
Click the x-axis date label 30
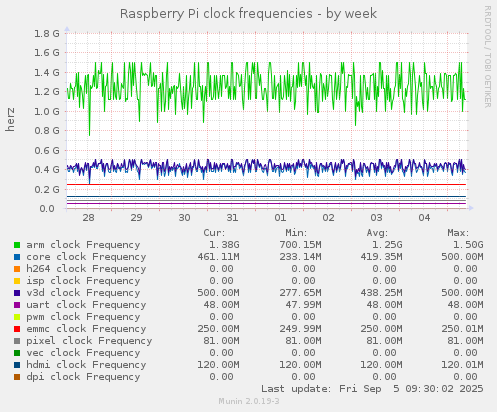pos(184,218)
